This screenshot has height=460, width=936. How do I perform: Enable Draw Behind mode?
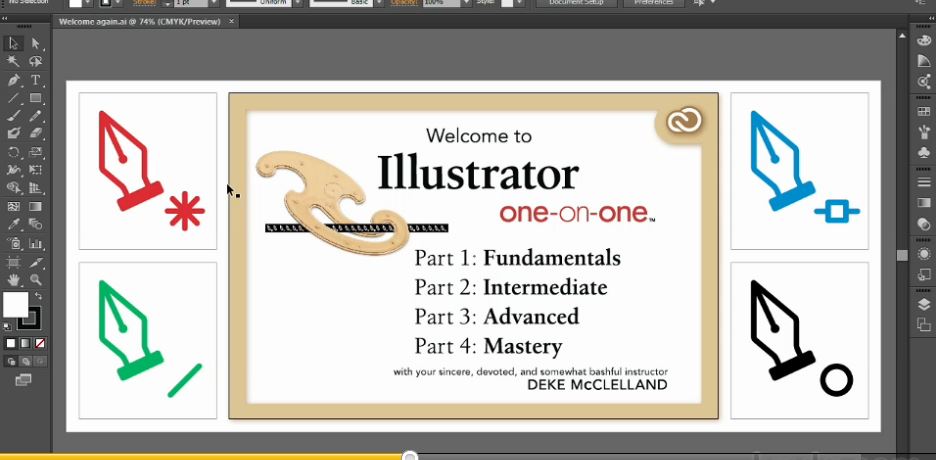[25, 361]
